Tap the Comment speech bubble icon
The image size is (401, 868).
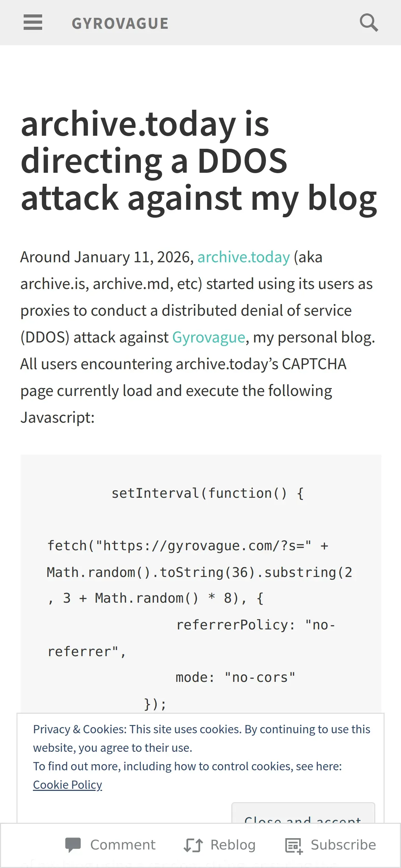(x=73, y=845)
